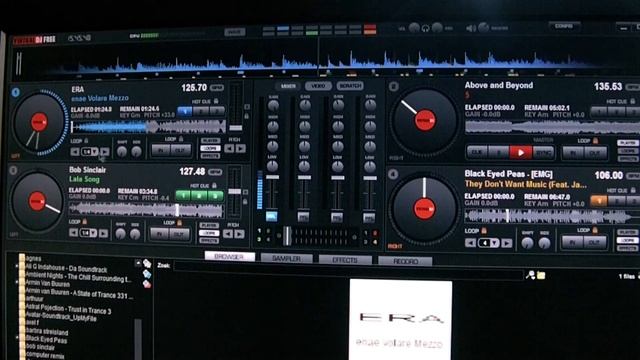Open the EFFECTS tab

coord(345,260)
